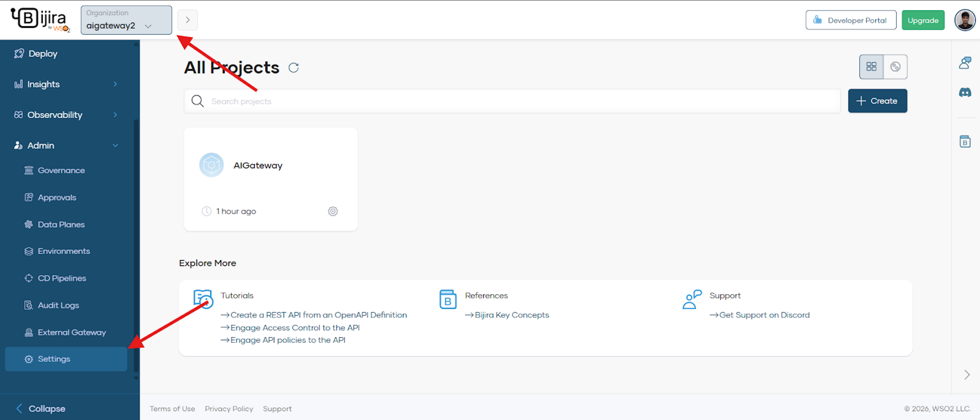Open Settings in the Admin menu

pyautogui.click(x=54, y=359)
